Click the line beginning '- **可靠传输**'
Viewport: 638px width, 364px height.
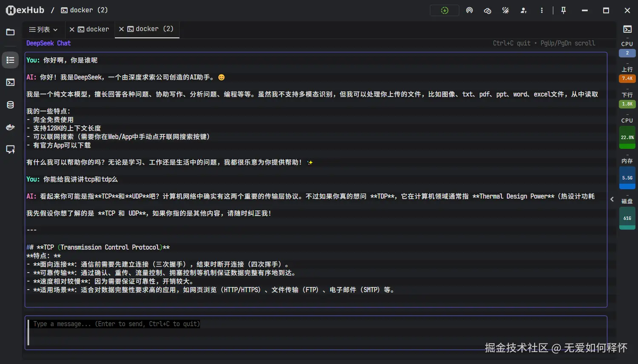point(161,273)
